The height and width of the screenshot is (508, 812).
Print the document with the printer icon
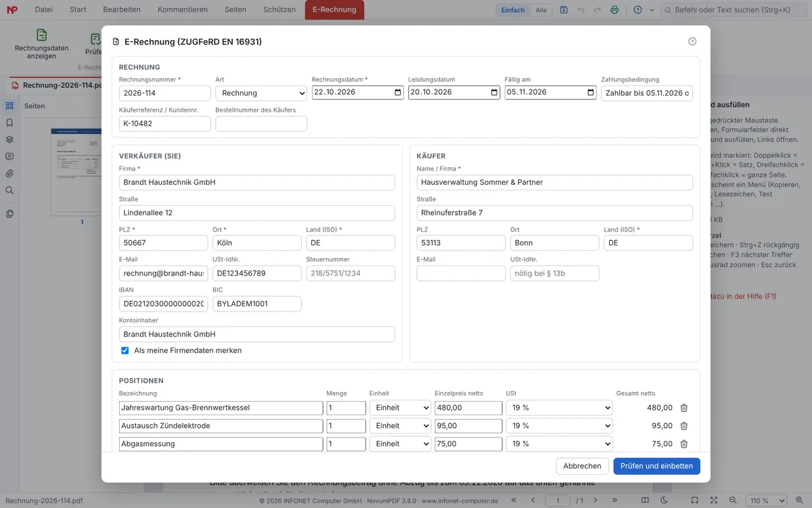click(614, 10)
